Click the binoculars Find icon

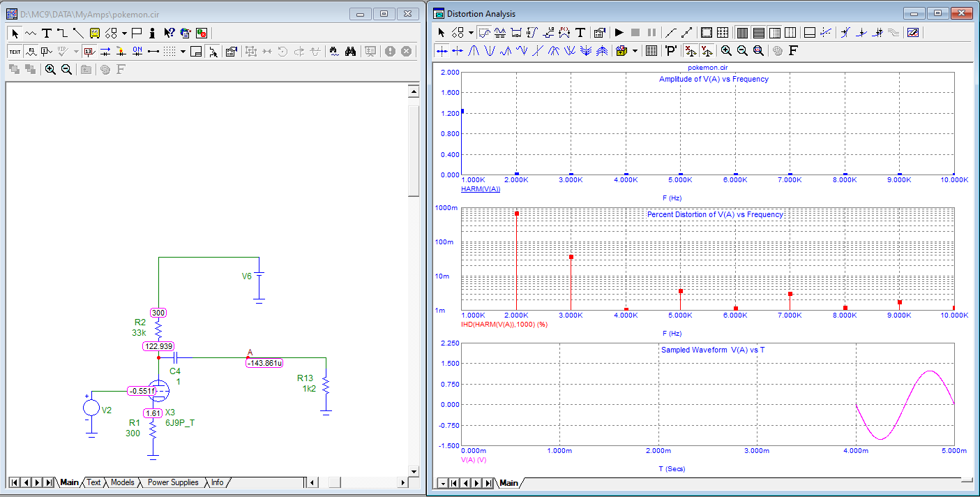[x=351, y=51]
